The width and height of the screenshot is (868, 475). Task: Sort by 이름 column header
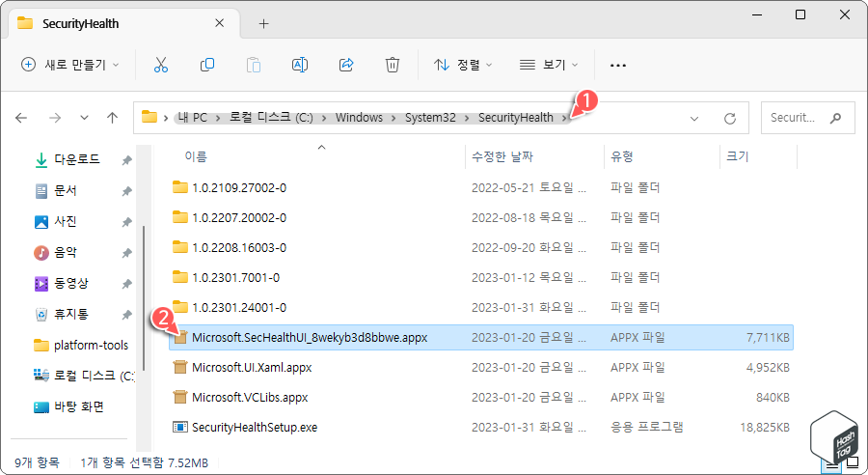click(196, 156)
